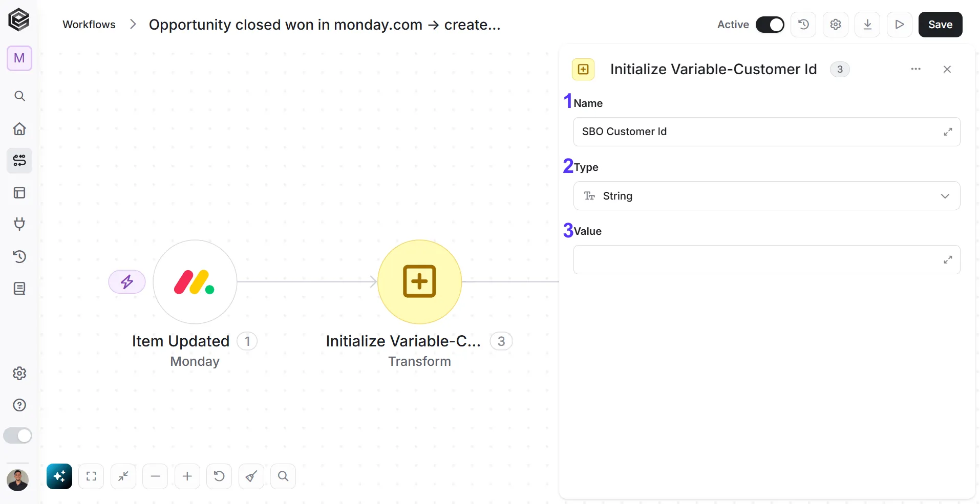The image size is (980, 504).
Task: Click the panel title Initialize Variable-Customer Id
Action: click(713, 69)
